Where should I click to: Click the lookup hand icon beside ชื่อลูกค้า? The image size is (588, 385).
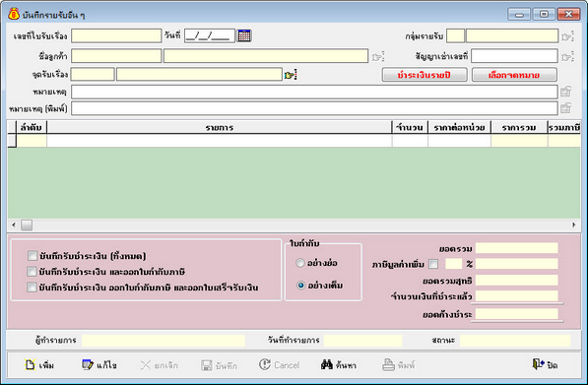(x=378, y=56)
